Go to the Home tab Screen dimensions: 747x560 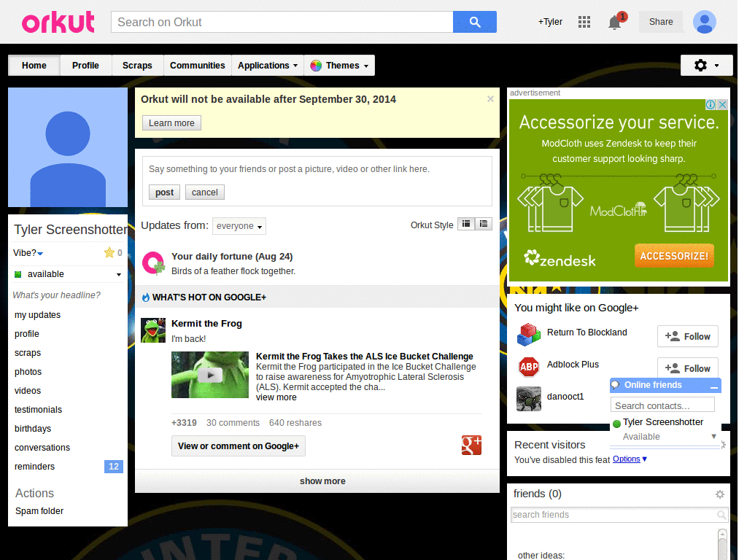click(34, 65)
